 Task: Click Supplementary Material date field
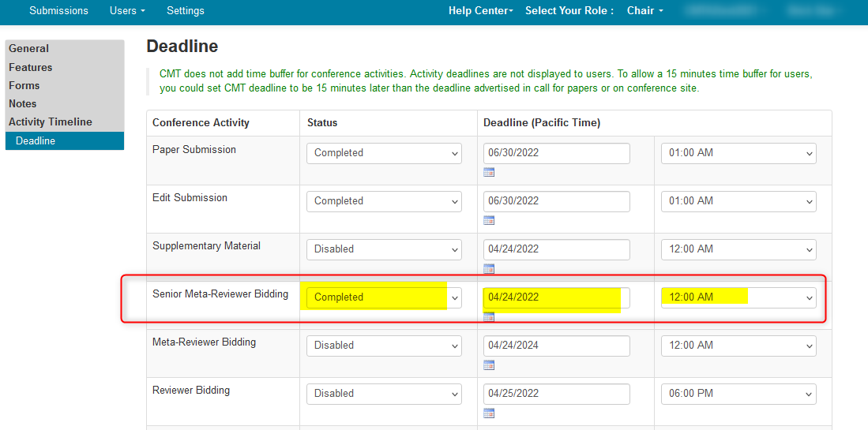(x=556, y=249)
